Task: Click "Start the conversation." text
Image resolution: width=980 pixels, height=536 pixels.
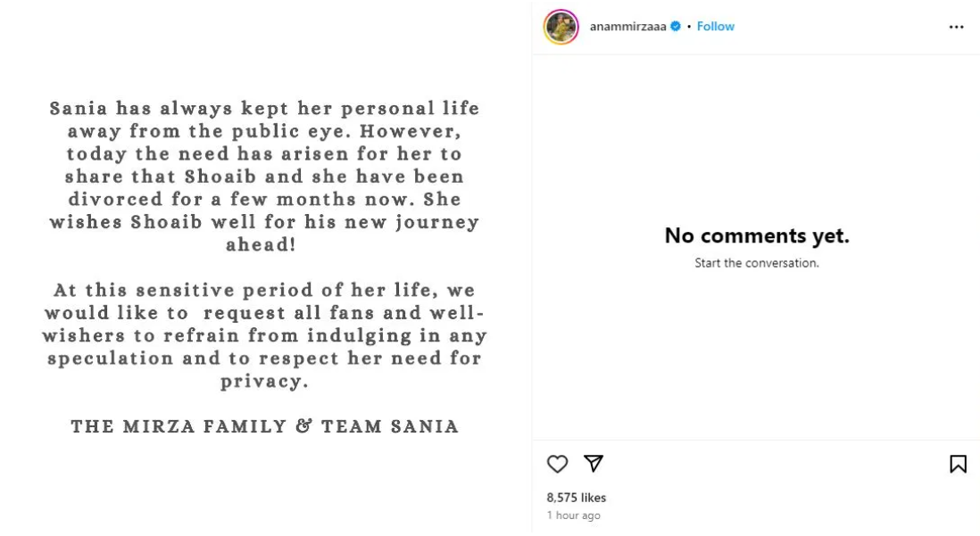Action: point(756,263)
